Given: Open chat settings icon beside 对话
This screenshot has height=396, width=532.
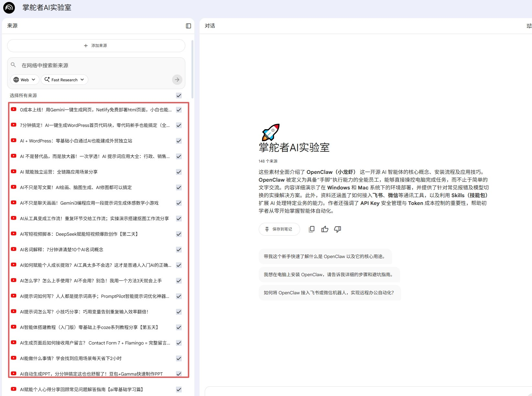Looking at the screenshot, I should [529, 26].
